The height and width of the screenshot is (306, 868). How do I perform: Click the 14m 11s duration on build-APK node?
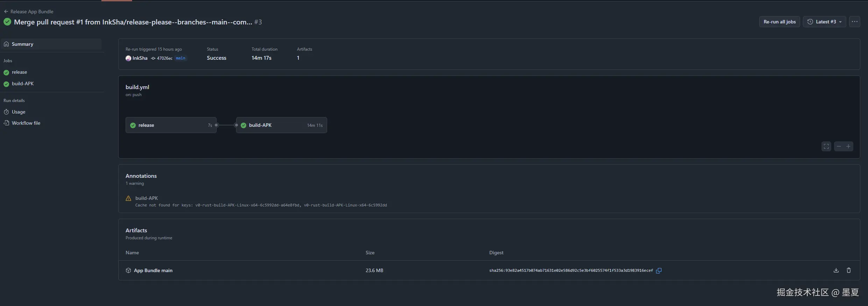pyautogui.click(x=315, y=125)
